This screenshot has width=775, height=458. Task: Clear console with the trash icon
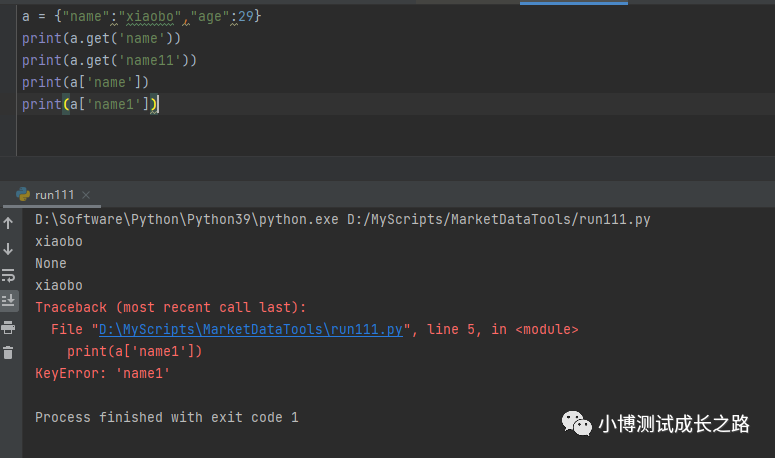pyautogui.click(x=8, y=353)
